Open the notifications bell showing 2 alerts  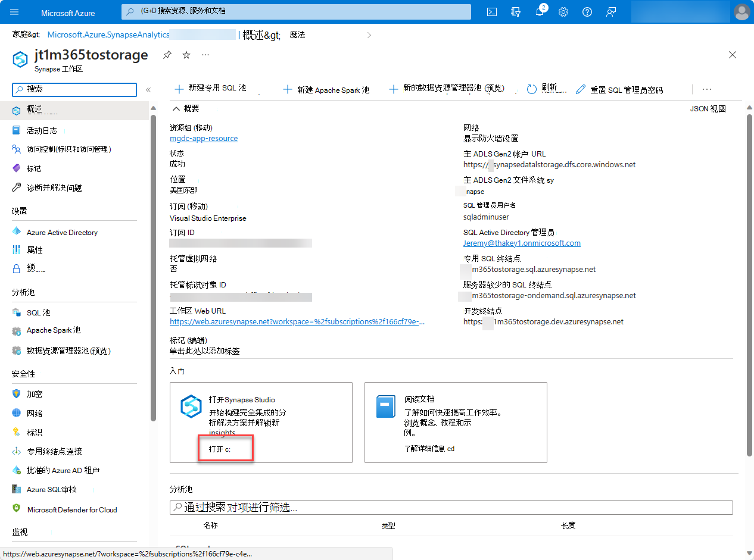(540, 12)
